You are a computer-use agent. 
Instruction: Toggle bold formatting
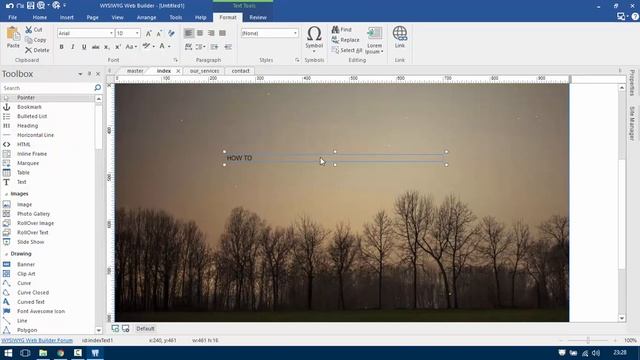62,47
